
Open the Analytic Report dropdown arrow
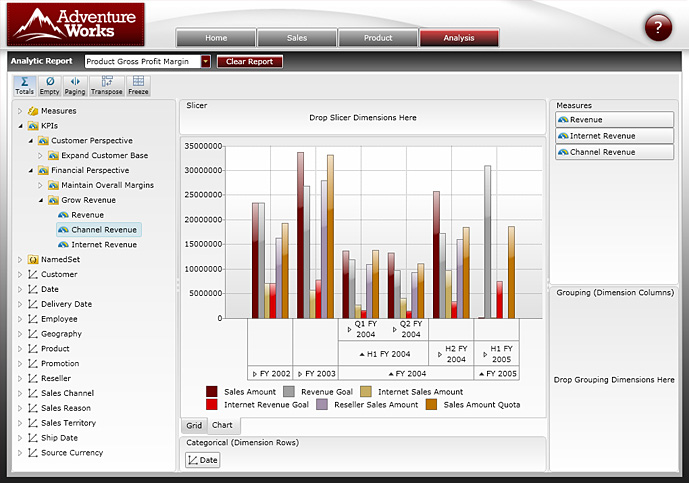(x=206, y=61)
